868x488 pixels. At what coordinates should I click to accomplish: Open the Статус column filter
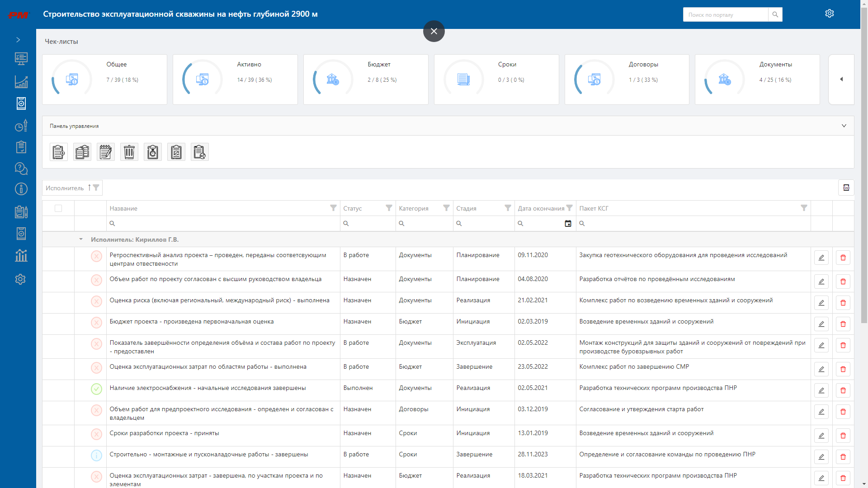(x=389, y=208)
